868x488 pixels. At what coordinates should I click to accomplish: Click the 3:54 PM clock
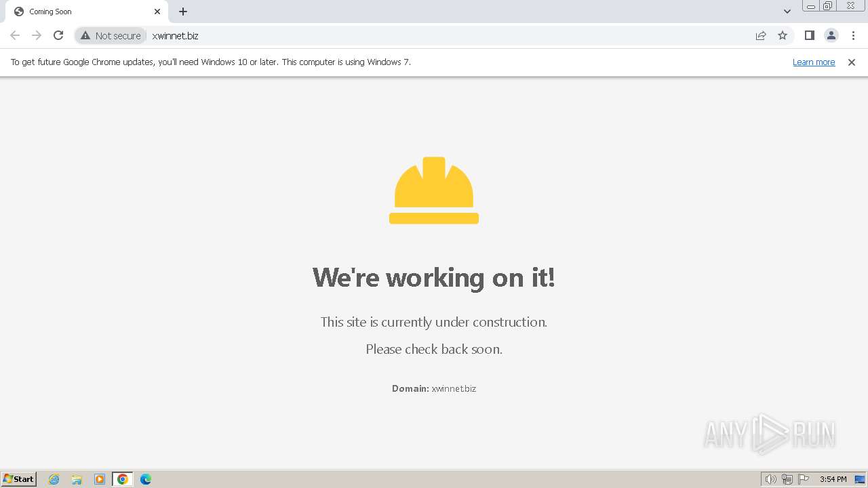coord(833,479)
